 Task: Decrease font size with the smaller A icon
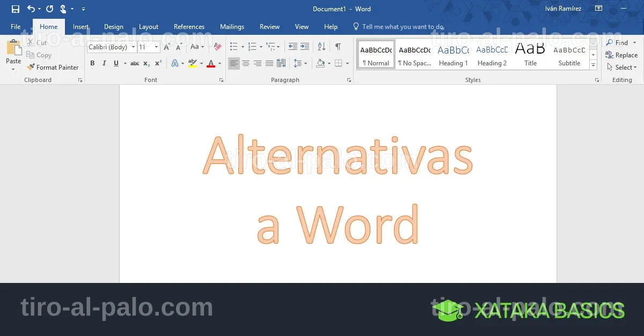178,48
